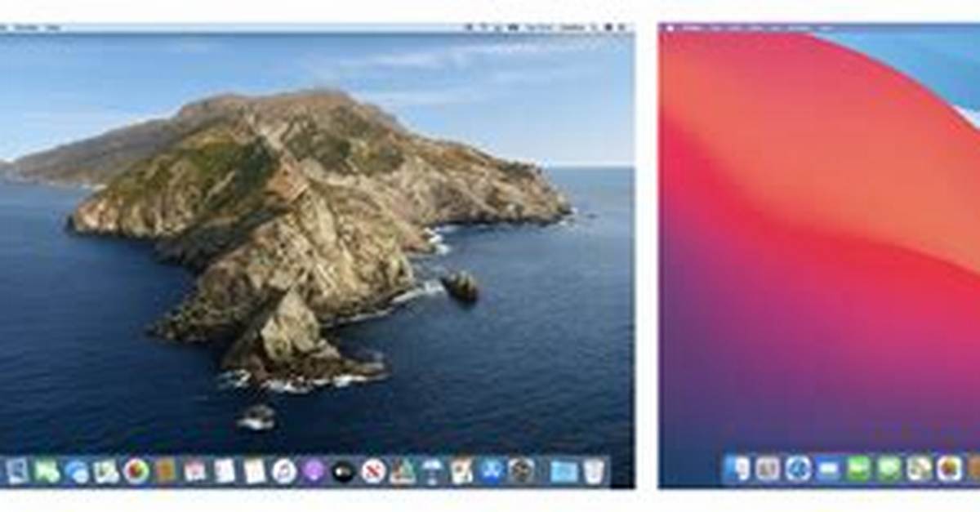Viewport: 980px width, 512px height.
Task: Open the Downloads folder in Catalina dock
Action: coord(563,470)
